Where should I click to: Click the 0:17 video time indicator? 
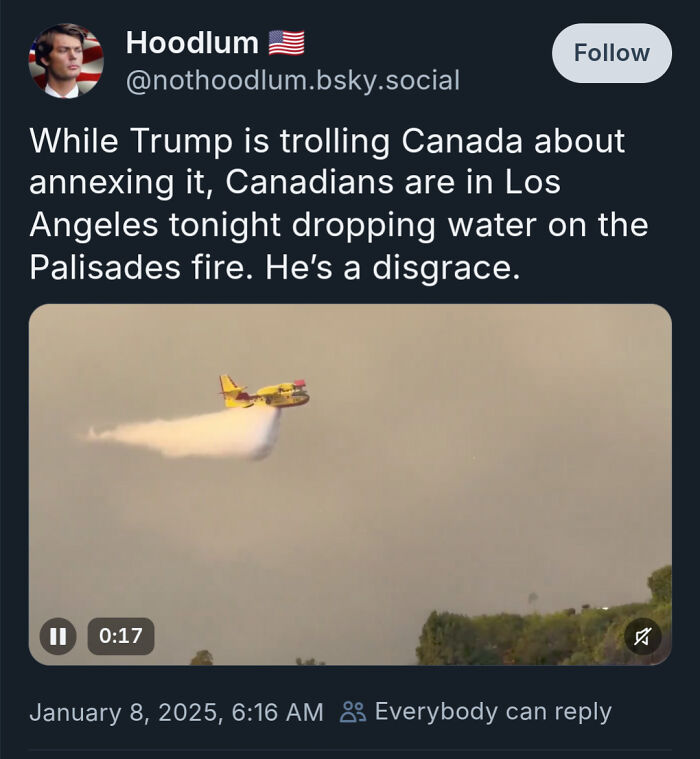[x=121, y=636]
